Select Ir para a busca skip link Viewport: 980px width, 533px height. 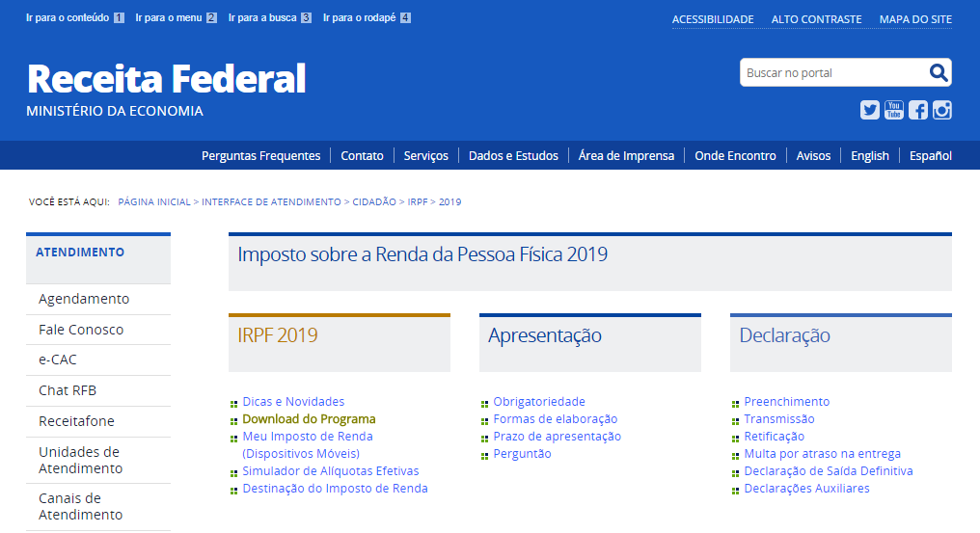point(269,17)
